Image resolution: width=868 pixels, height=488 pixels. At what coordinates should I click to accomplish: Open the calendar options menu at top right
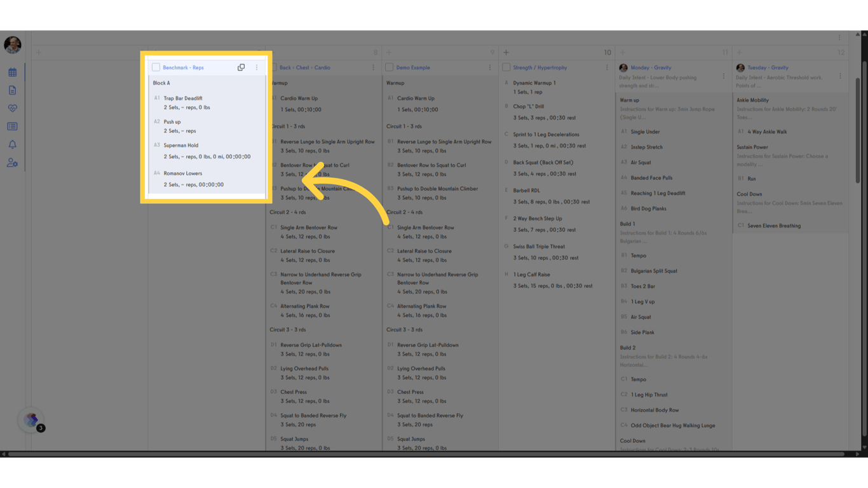(839, 37)
